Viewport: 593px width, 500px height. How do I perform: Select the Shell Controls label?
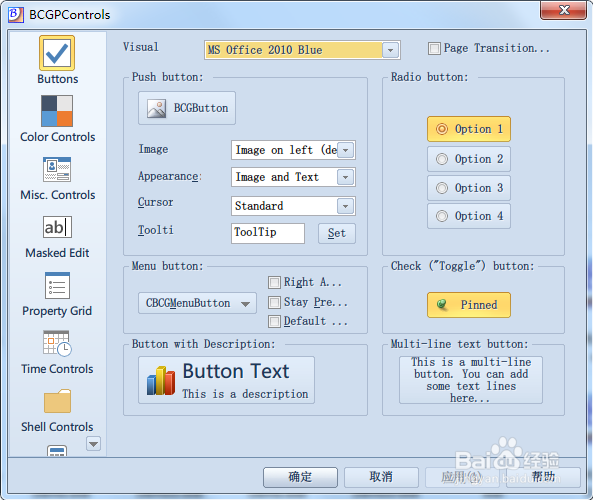(x=57, y=427)
